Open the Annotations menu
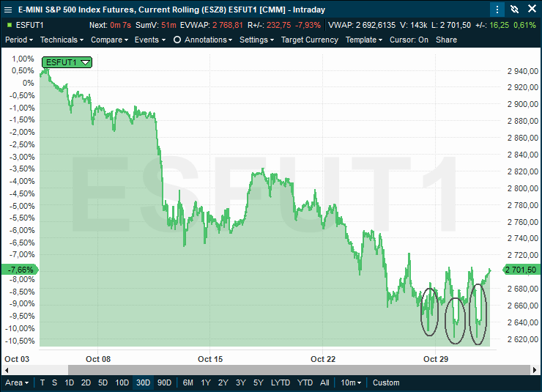This screenshot has height=392, width=542. 208,40
